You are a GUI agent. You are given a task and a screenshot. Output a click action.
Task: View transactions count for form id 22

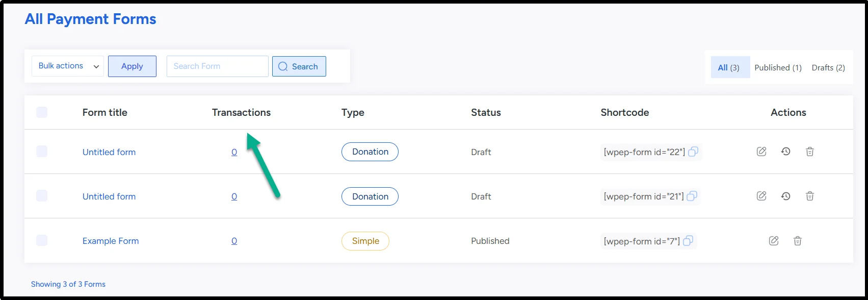click(x=234, y=152)
